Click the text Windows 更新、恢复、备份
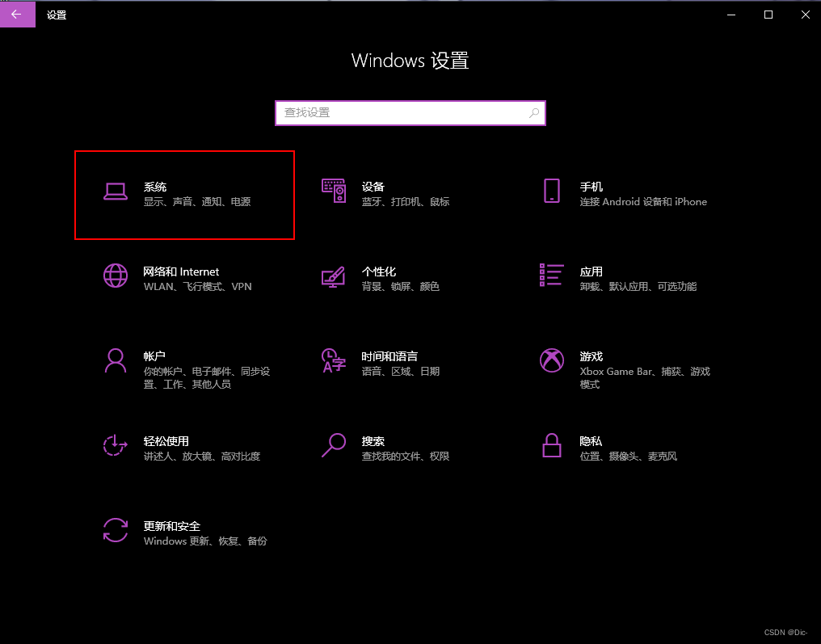This screenshot has width=821, height=644. click(x=205, y=541)
